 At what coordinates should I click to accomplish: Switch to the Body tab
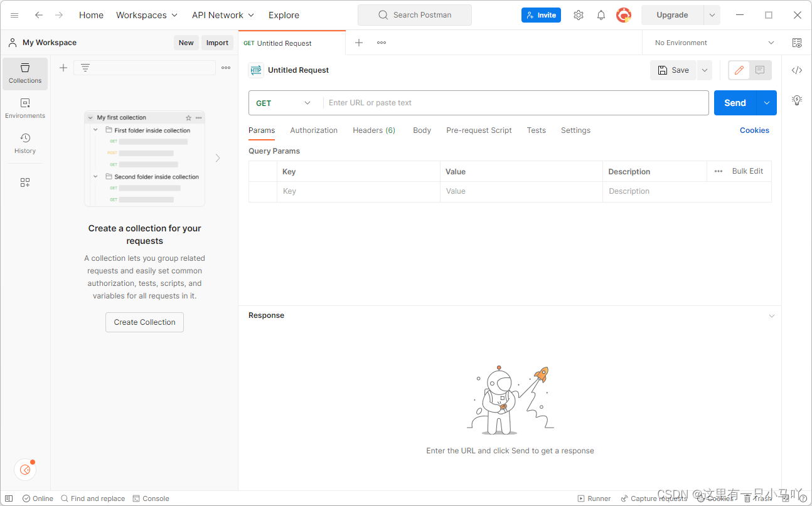422,130
